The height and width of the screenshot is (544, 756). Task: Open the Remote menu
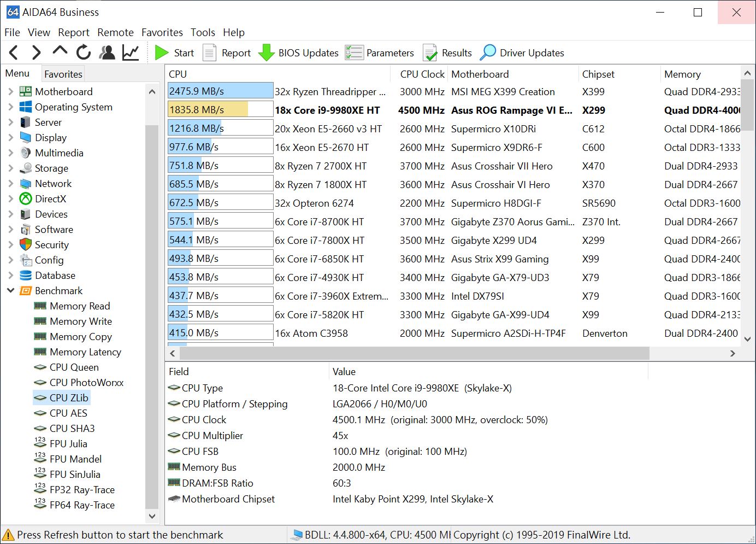(115, 32)
